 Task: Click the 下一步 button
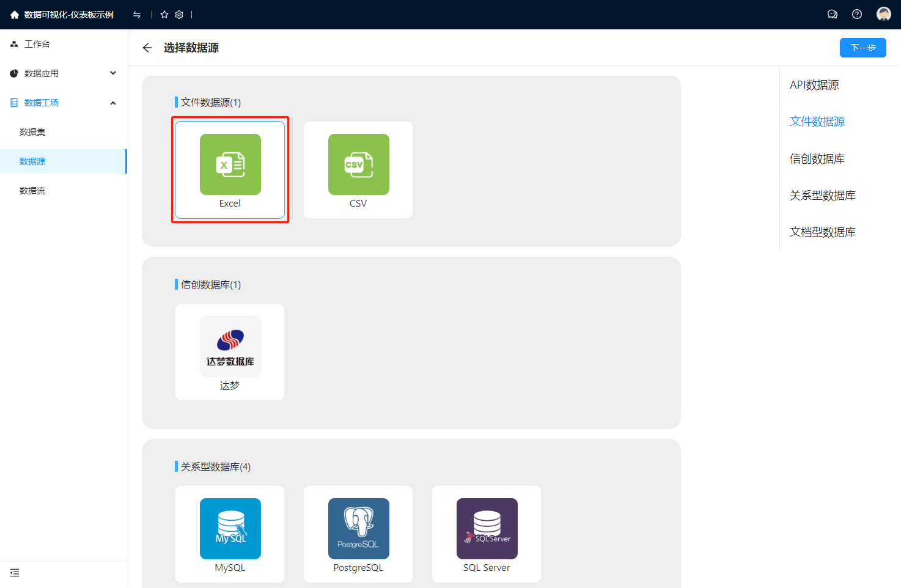(x=862, y=48)
